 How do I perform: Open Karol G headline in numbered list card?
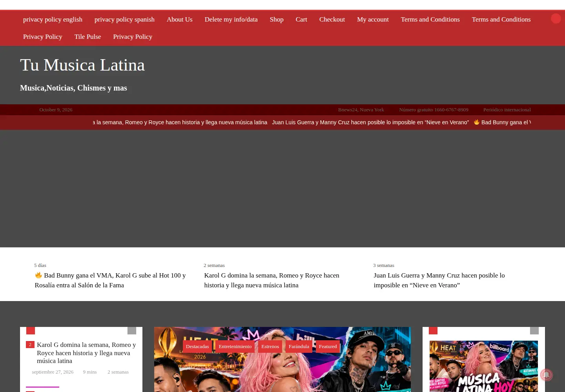(x=86, y=353)
